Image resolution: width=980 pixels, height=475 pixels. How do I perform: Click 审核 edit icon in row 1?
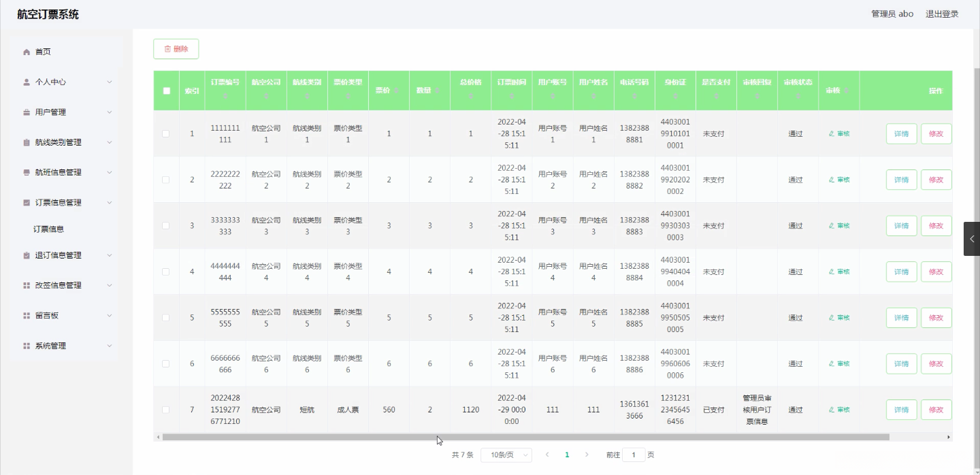point(832,134)
